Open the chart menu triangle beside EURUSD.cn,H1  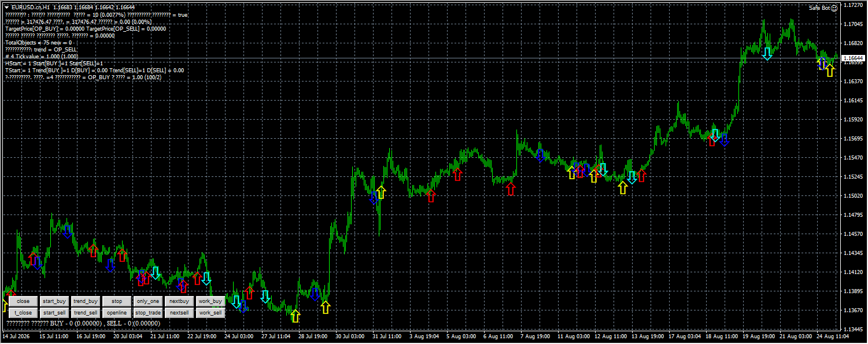(6, 7)
